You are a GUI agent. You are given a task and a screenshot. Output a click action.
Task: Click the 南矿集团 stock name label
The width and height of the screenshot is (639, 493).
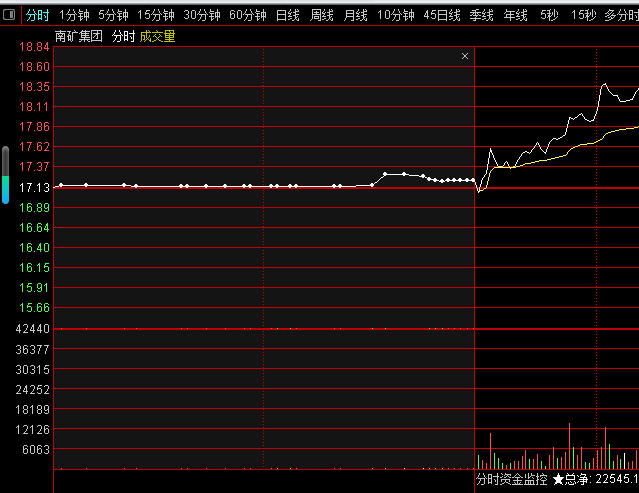tap(78, 36)
